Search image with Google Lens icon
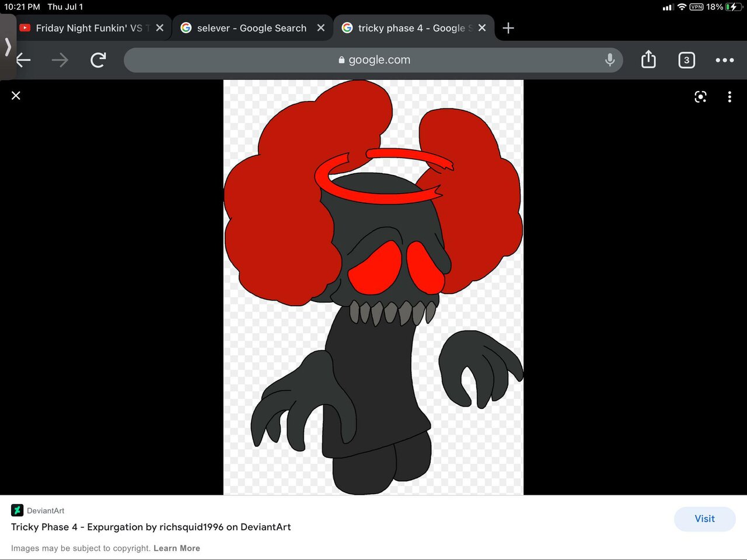Image resolution: width=747 pixels, height=560 pixels. [x=700, y=97]
